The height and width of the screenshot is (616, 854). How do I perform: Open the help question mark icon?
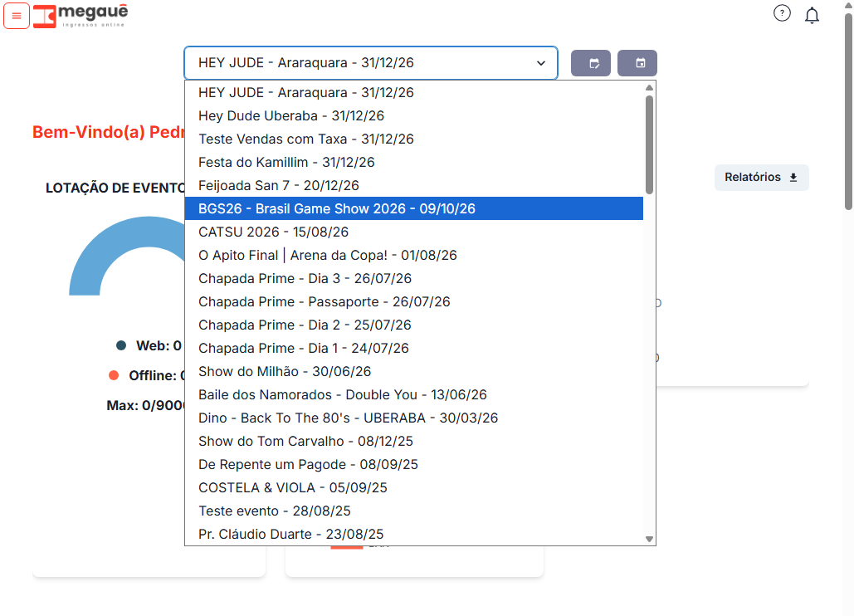pyautogui.click(x=782, y=13)
